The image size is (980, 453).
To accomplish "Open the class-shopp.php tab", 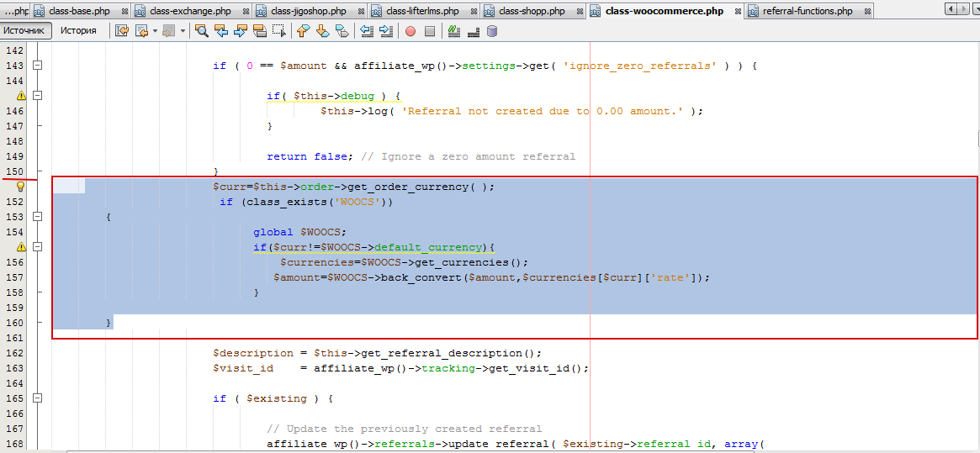I will [x=530, y=11].
